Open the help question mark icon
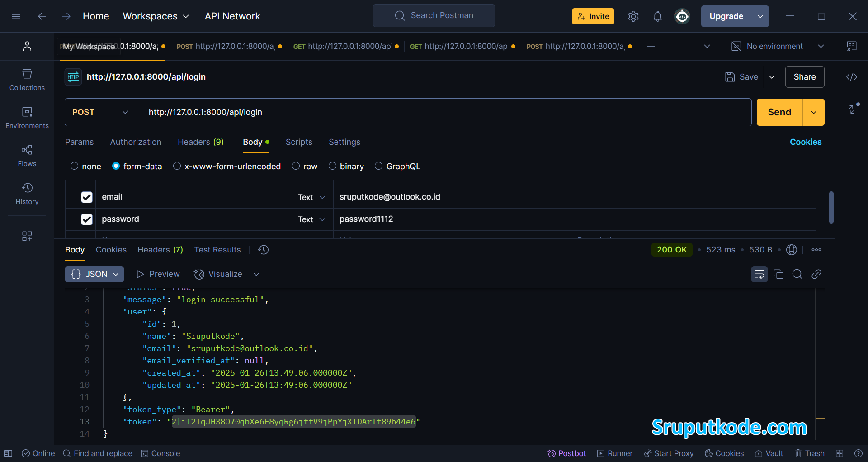 click(x=858, y=453)
